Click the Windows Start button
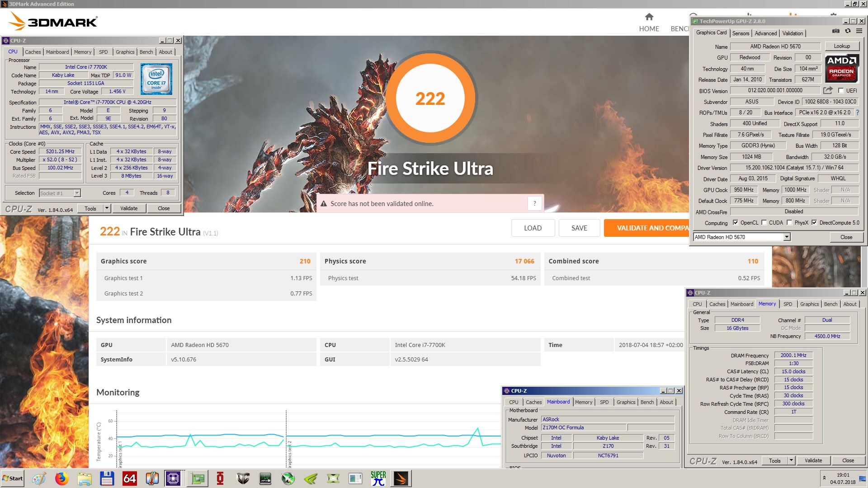868x488 pixels. [x=12, y=479]
